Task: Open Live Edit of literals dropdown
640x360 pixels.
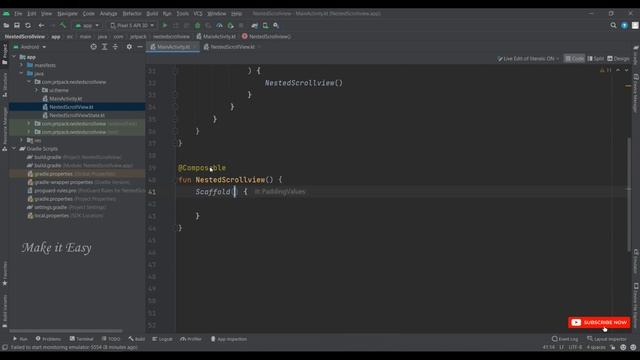Action: 528,59
